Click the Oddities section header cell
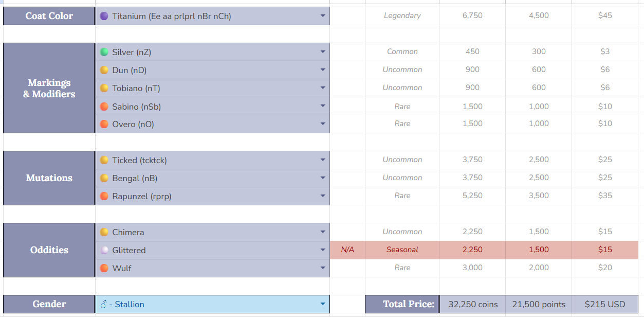The height and width of the screenshot is (319, 644). [x=49, y=250]
